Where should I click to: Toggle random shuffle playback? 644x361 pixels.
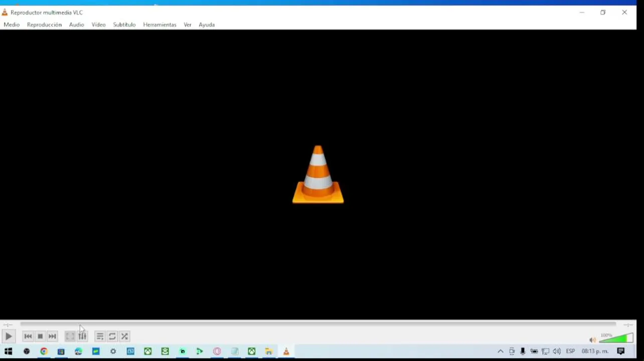coord(124,336)
